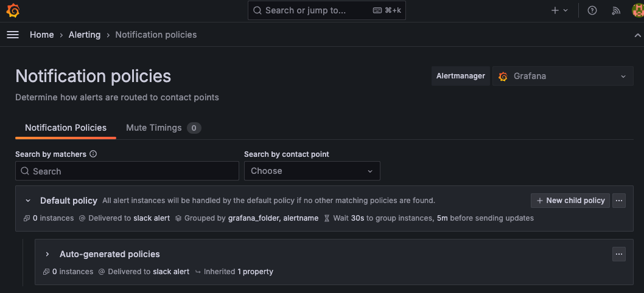Go to Alerting breadcrumb
Image resolution: width=644 pixels, height=293 pixels.
pyautogui.click(x=85, y=35)
